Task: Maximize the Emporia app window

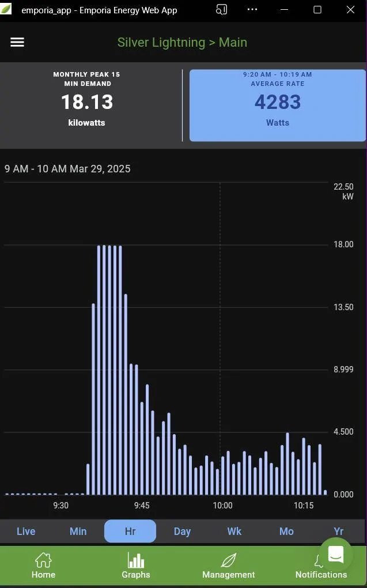Action: tap(317, 10)
